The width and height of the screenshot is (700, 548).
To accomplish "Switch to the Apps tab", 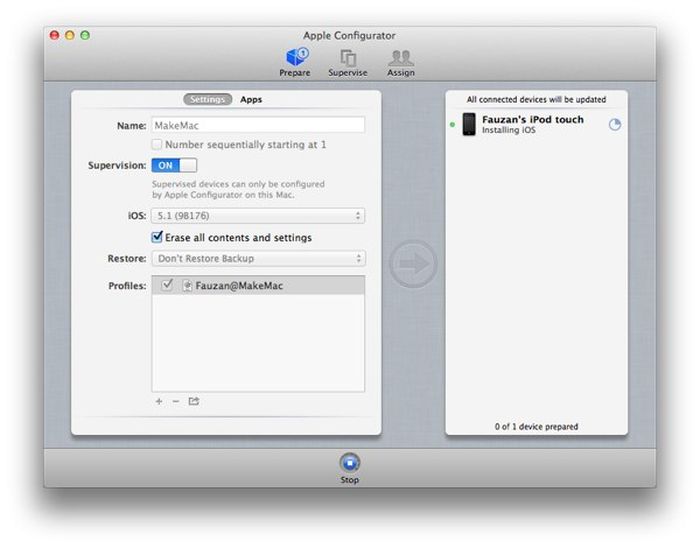I will (x=251, y=100).
